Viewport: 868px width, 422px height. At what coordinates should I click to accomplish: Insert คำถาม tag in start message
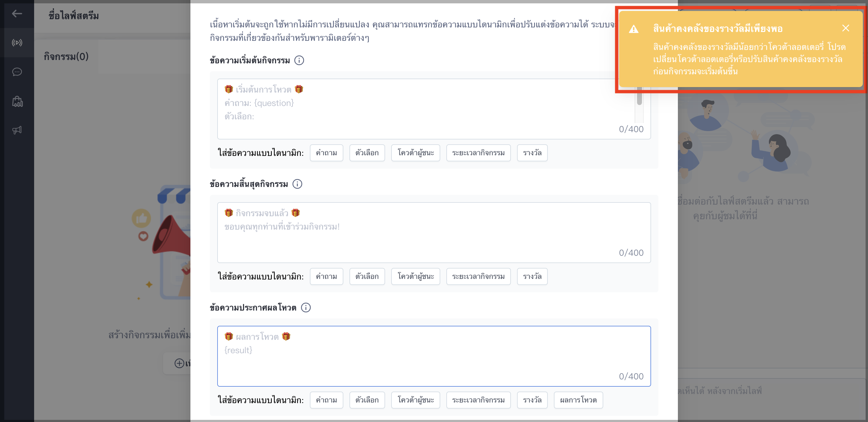click(x=326, y=153)
